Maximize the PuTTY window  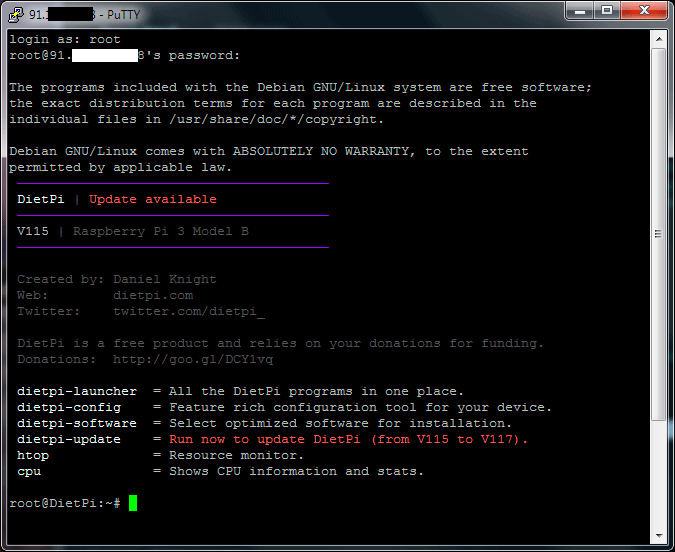click(607, 11)
